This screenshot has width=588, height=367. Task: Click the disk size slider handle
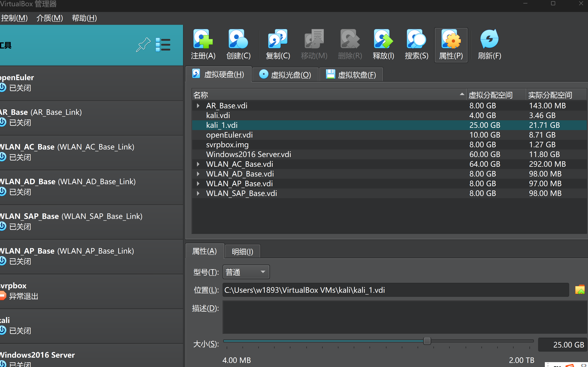point(427,341)
